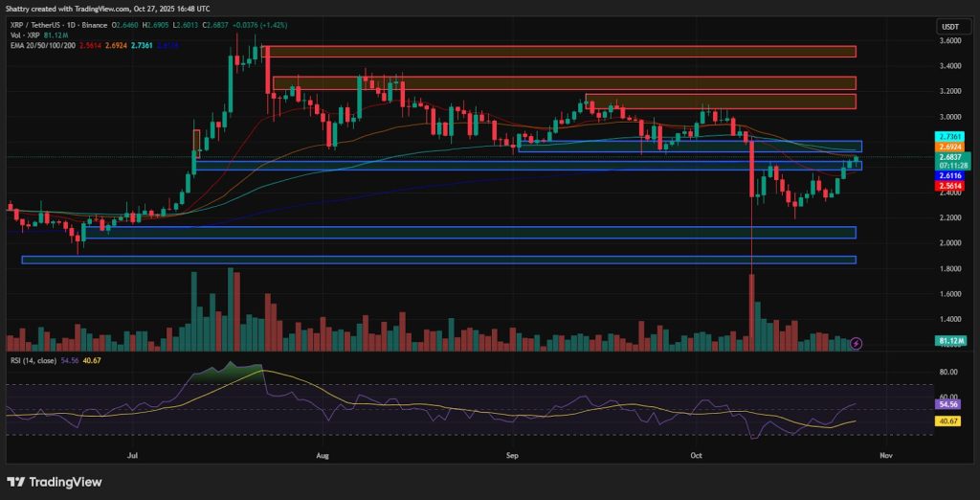The height and width of the screenshot is (500, 980).
Task: Click the purple lightning bolt event icon
Action: (857, 343)
